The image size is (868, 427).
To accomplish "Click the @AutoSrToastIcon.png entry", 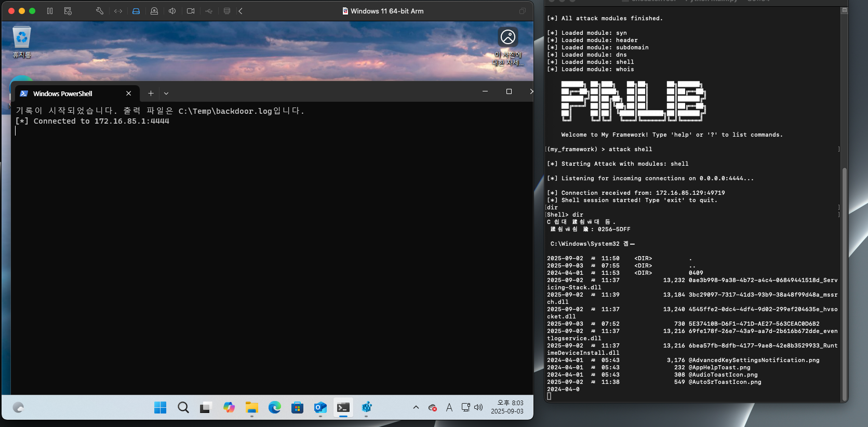I will (x=725, y=382).
